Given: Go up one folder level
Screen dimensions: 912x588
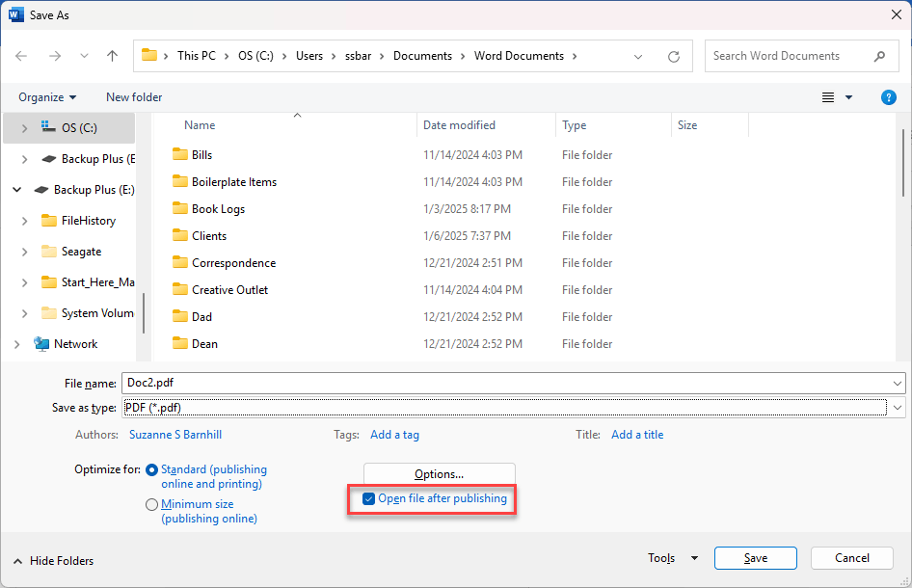Looking at the screenshot, I should pos(112,56).
